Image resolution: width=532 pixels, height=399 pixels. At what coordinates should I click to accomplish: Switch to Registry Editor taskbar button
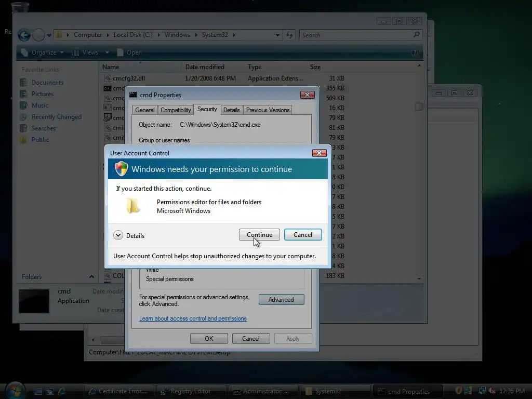tap(191, 391)
